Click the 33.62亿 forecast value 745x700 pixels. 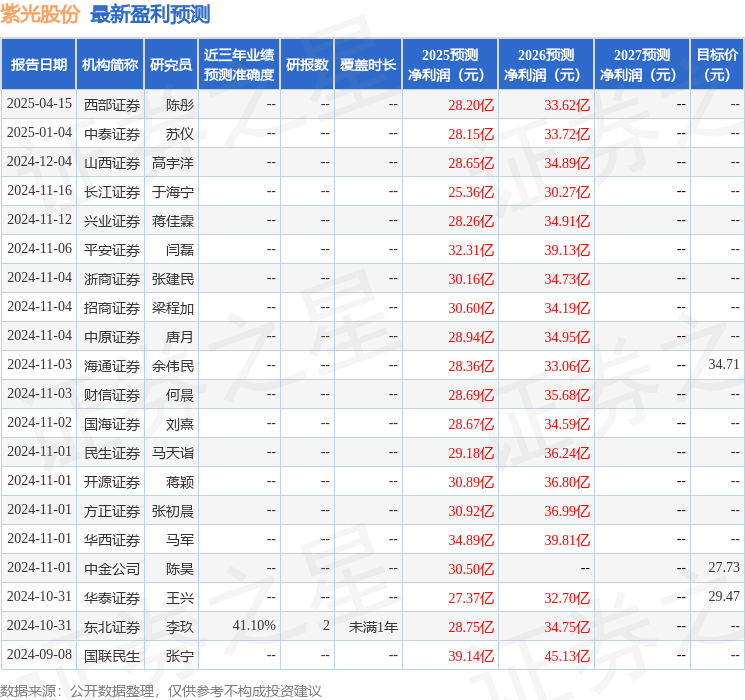pyautogui.click(x=567, y=105)
